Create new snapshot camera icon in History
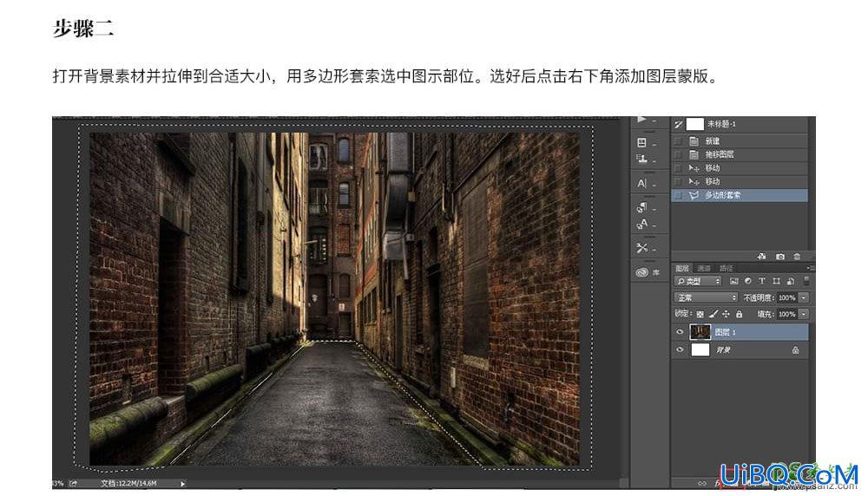This screenshot has height=496, width=868. click(780, 257)
